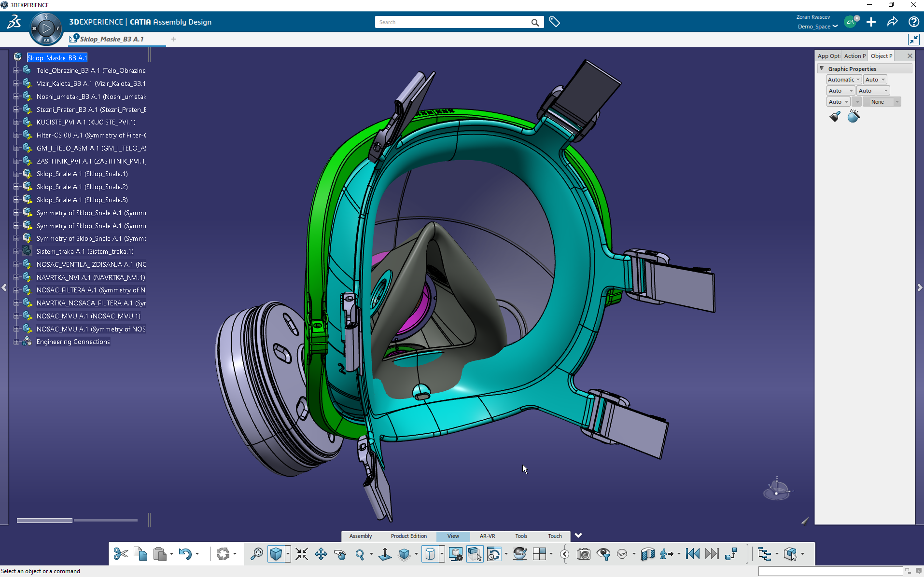Click the Normal View arrow icon
Image resolution: width=924 pixels, height=577 pixels.
(x=385, y=554)
